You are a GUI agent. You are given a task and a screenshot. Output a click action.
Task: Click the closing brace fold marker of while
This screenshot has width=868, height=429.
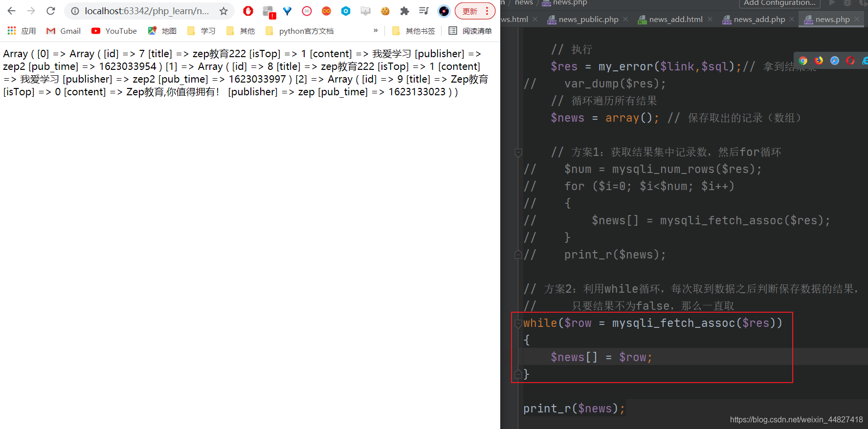click(x=518, y=375)
